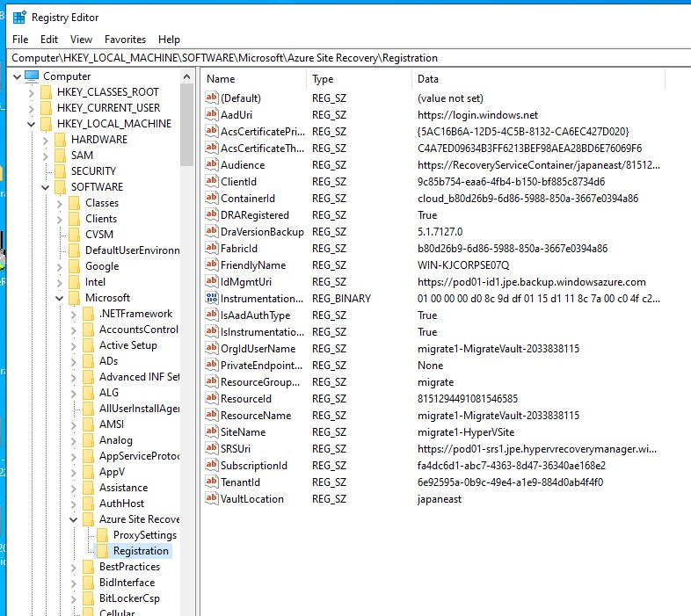The width and height of the screenshot is (691, 616).
Task: Click the TenantId string value icon
Action: pos(212,482)
